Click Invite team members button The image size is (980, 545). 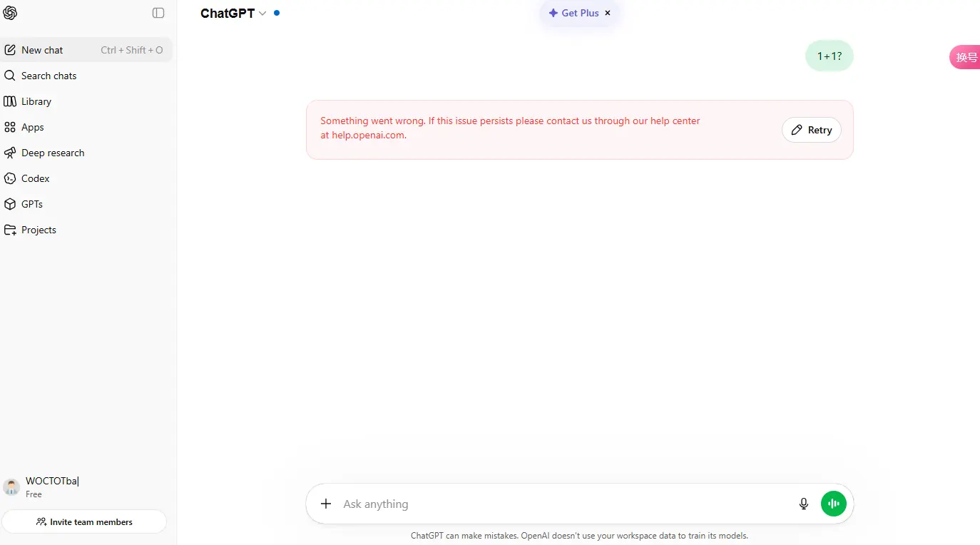(x=84, y=521)
